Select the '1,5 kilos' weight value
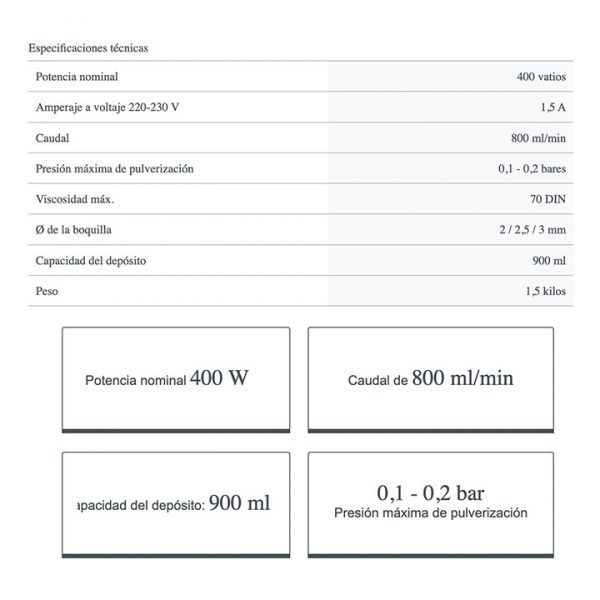Screen dimensions: 600x600 click(x=545, y=291)
